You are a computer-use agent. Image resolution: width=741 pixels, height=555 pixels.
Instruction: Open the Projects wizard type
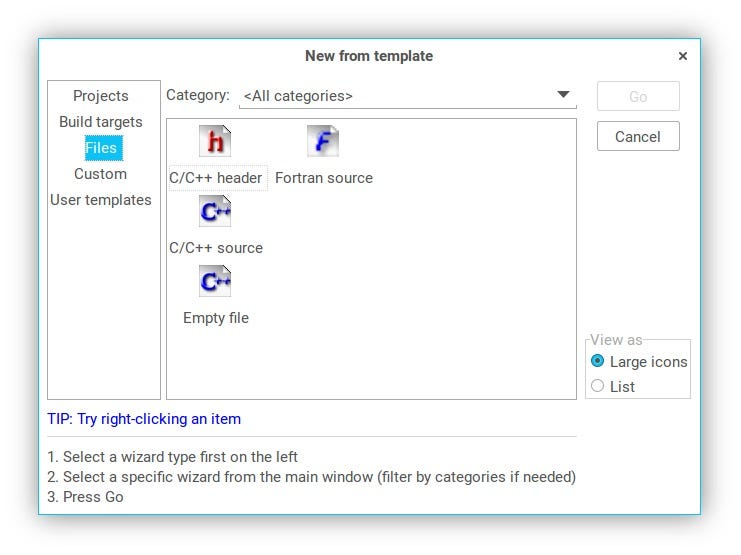click(x=101, y=96)
